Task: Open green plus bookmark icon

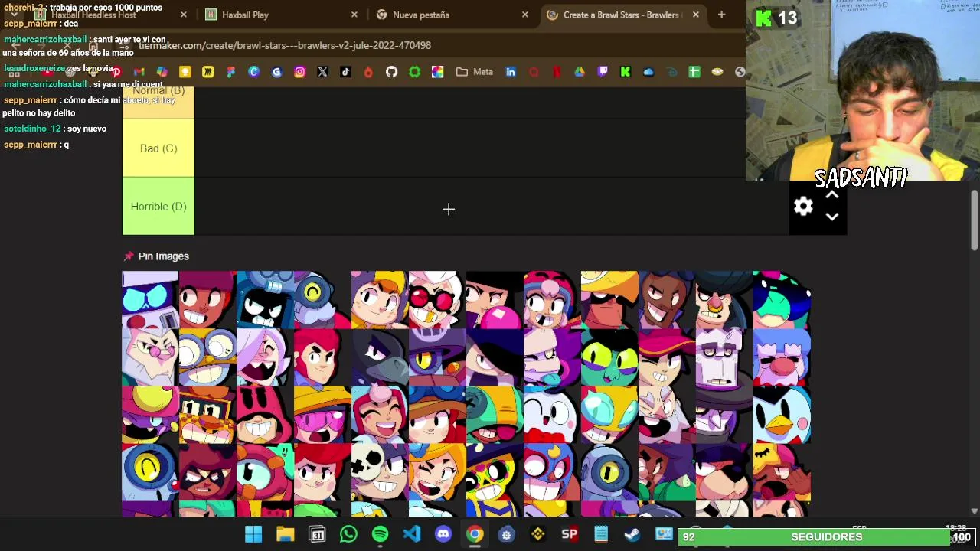Action: 694,72
